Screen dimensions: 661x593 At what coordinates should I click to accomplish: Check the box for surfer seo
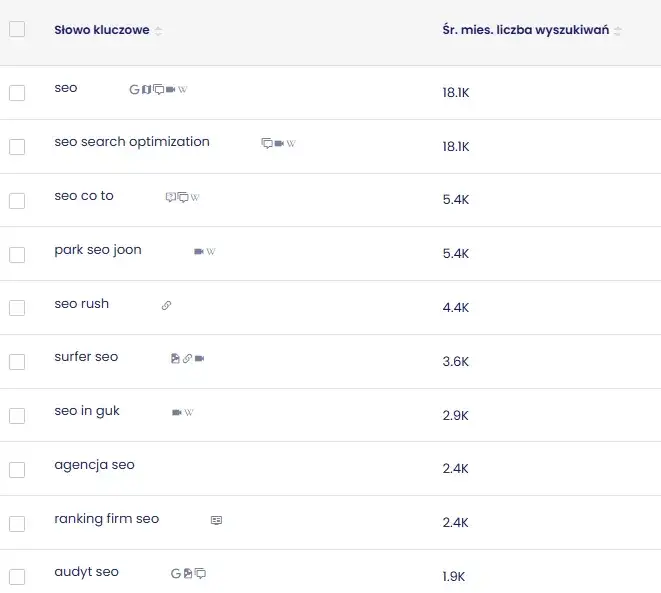[x=17, y=362]
